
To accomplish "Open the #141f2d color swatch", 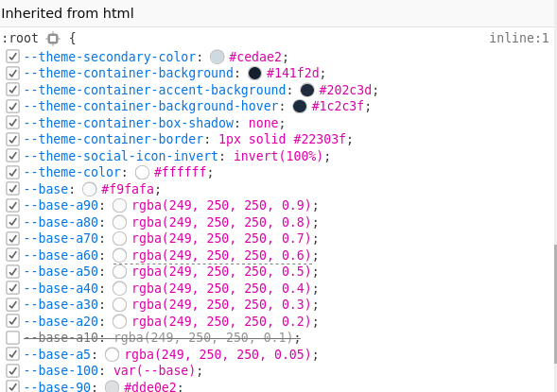I will point(254,74).
